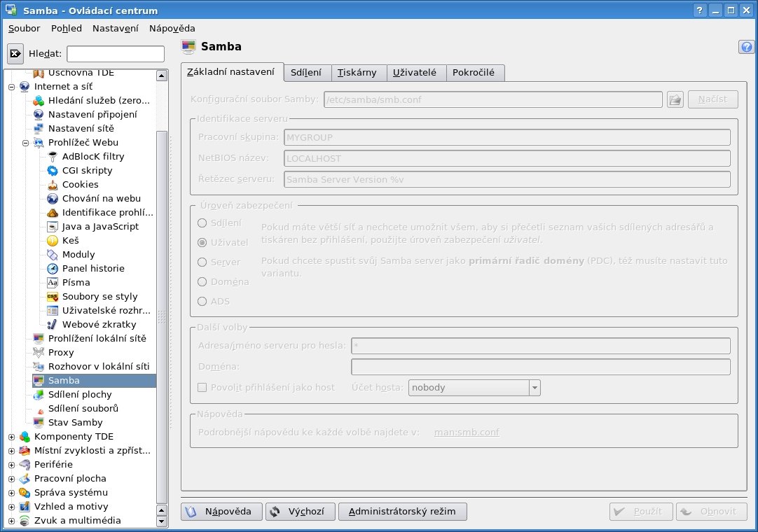Expand the Místní zvyklosti a zpřístupnění branch
This screenshot has height=532, width=758.
tap(12, 451)
